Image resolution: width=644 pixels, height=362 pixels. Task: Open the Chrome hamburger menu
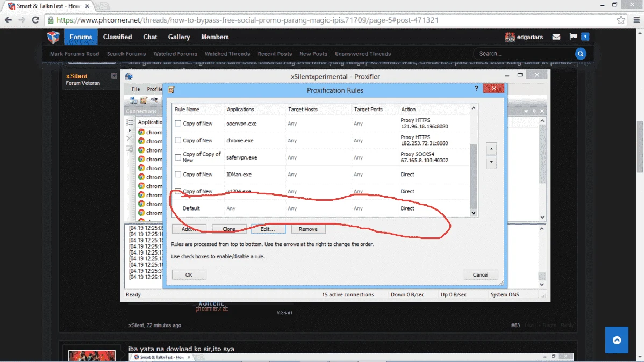636,20
